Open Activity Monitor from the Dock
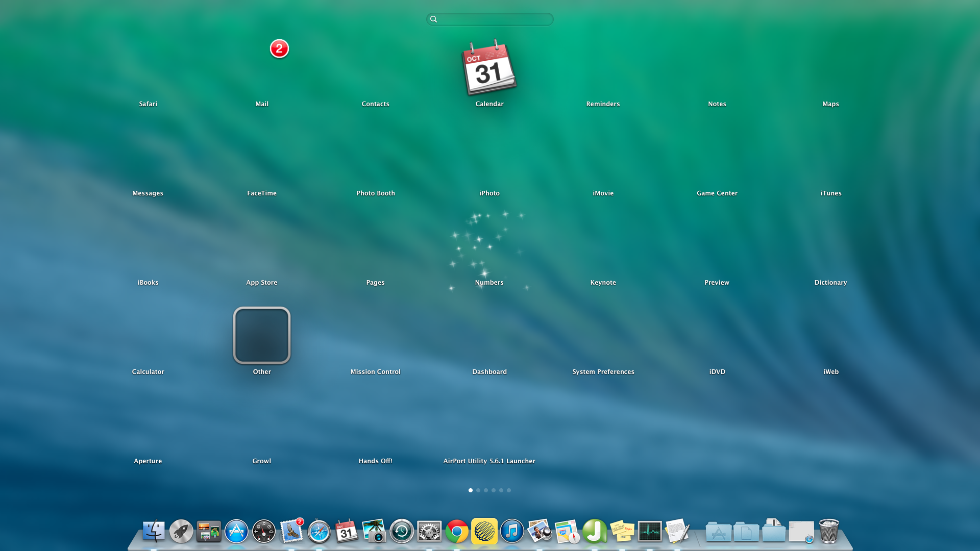Screen dimensions: 980x551 pyautogui.click(x=650, y=531)
